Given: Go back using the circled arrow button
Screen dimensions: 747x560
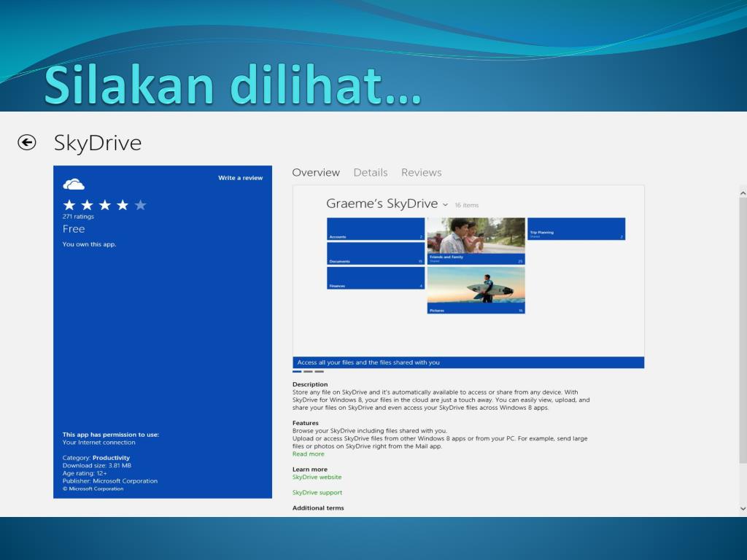Looking at the screenshot, I should pyautogui.click(x=27, y=142).
